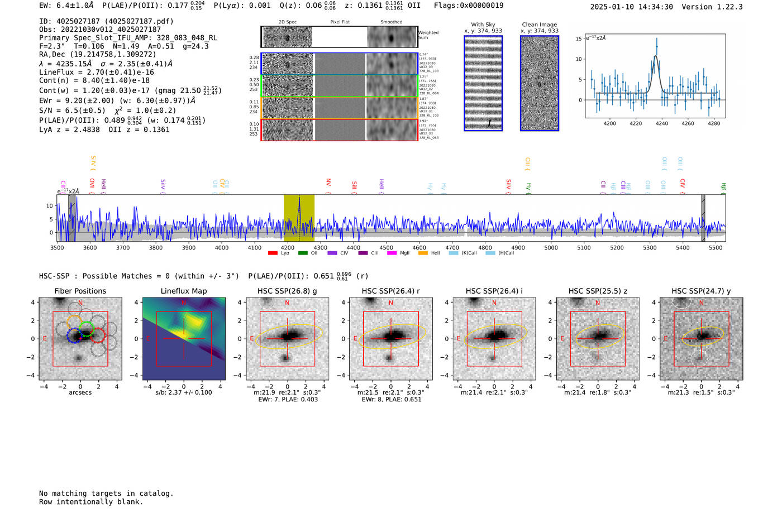Image resolution: width=782 pixels, height=532 pixels.
Task: Click the 2D Spec column header
Action: [x=288, y=22]
